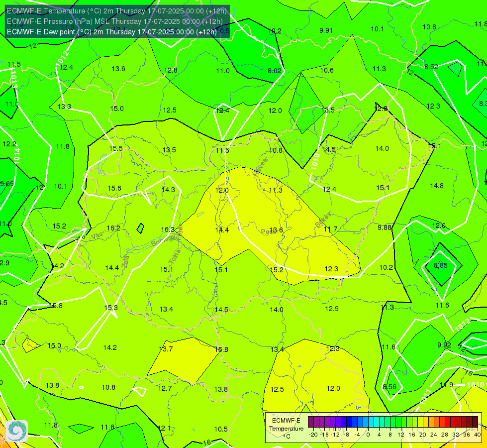Click the 12.9 dew point value
487x448 pixels.
click(x=332, y=309)
